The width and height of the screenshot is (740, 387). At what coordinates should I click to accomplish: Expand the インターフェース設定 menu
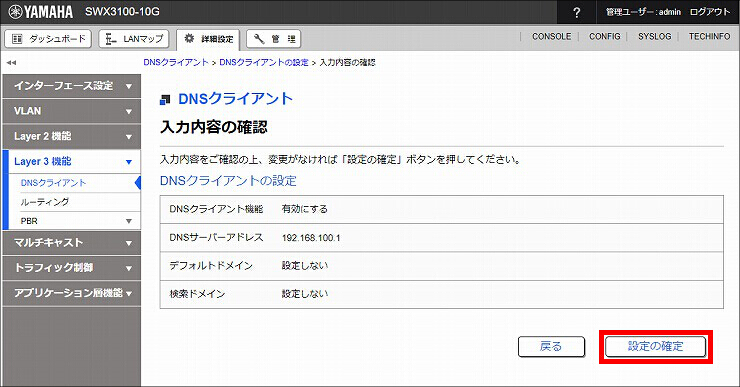point(71,86)
